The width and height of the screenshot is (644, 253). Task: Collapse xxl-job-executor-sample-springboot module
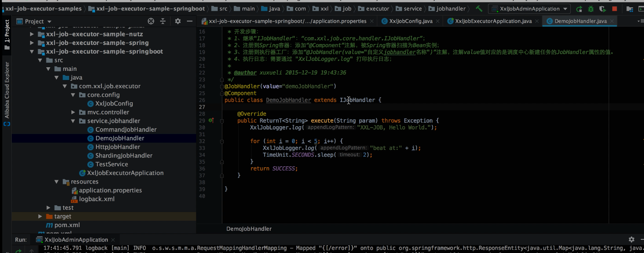click(32, 51)
